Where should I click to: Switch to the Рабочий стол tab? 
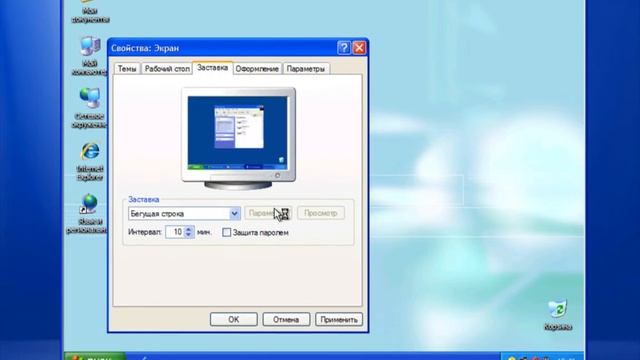pyautogui.click(x=167, y=69)
